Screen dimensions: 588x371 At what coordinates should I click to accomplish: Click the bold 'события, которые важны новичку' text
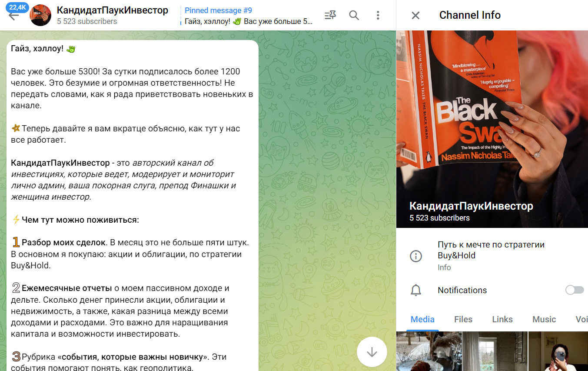pyautogui.click(x=132, y=357)
